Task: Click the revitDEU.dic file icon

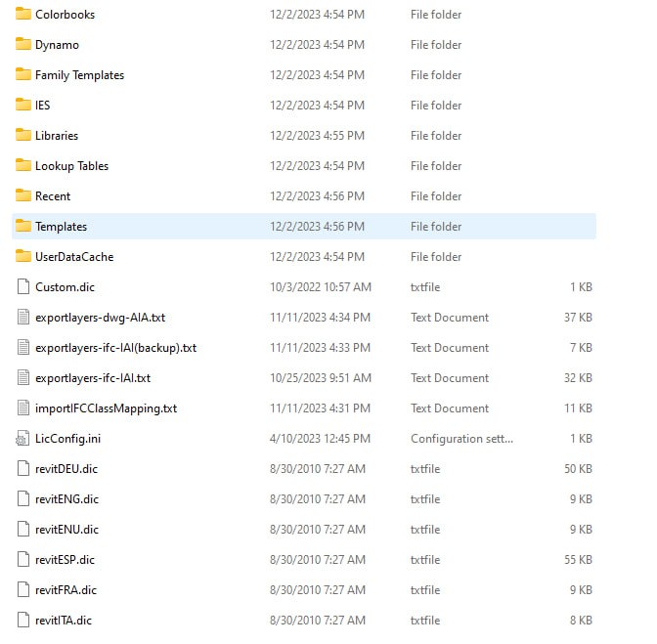Action: click(23, 468)
